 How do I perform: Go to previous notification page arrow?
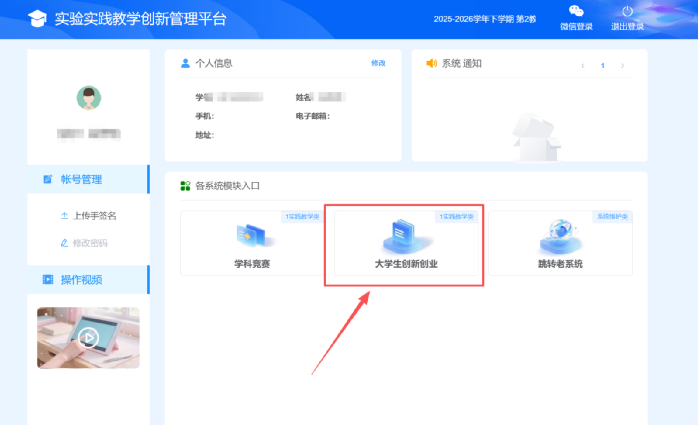(582, 65)
